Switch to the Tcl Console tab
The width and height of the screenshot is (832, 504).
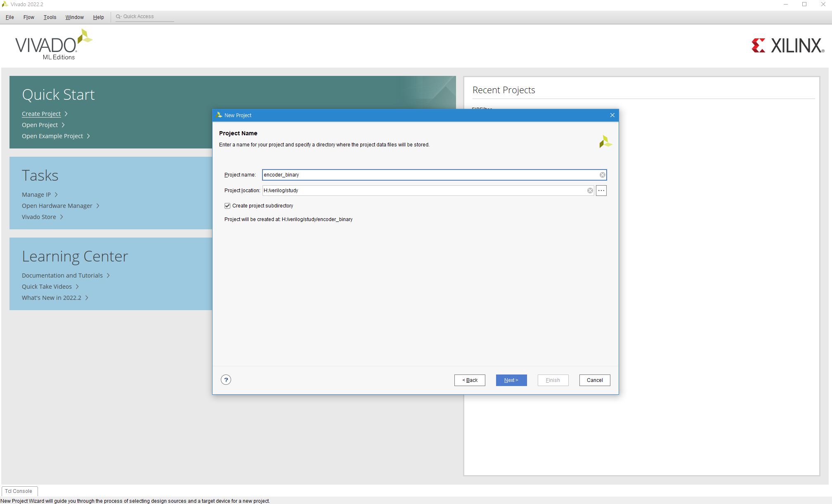click(19, 491)
